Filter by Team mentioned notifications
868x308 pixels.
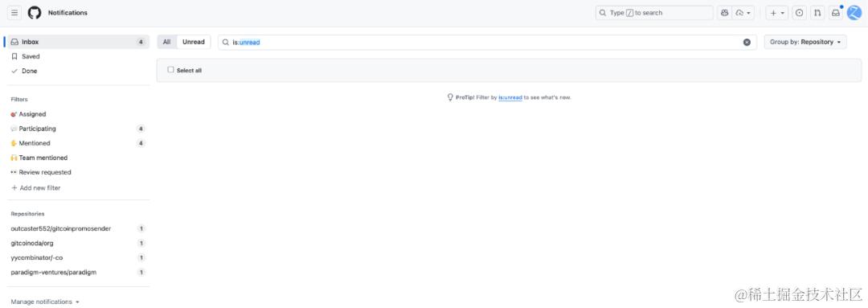click(x=78, y=158)
